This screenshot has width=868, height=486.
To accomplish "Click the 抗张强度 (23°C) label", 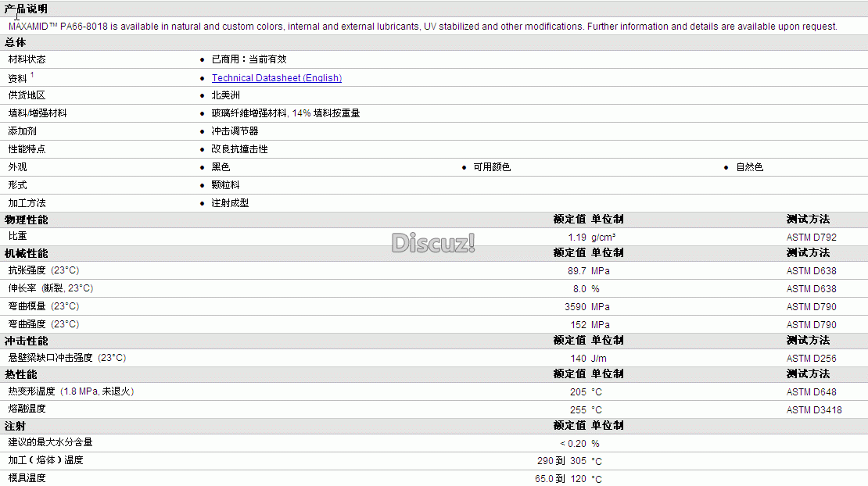I will click(x=44, y=270).
